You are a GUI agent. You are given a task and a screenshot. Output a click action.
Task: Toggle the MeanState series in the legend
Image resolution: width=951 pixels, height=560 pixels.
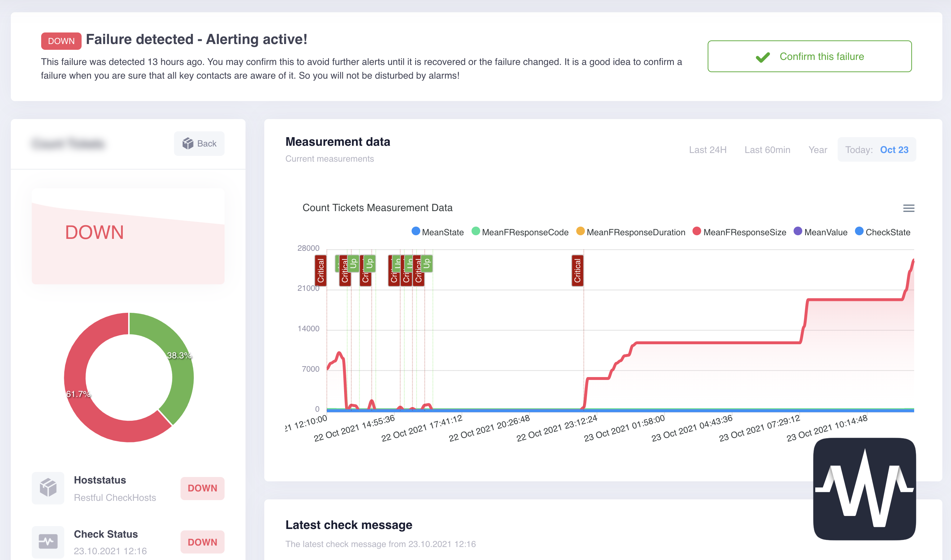443,232
